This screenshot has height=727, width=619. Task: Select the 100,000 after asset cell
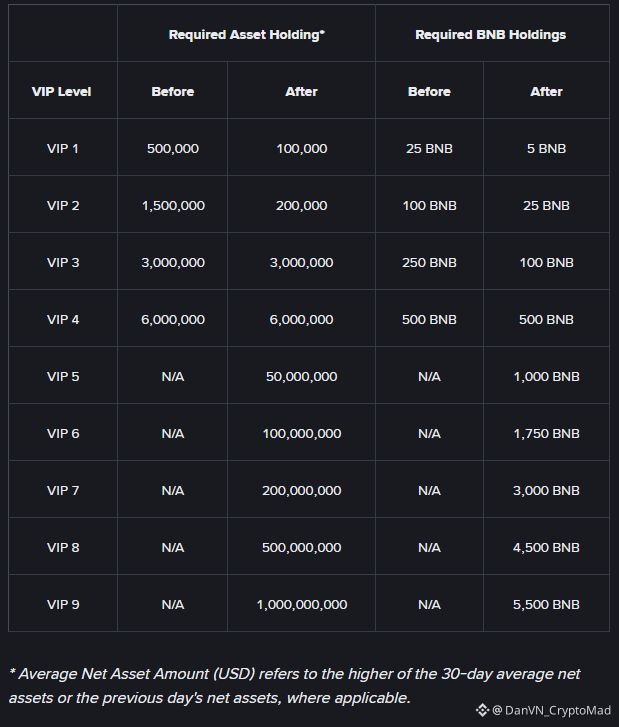pyautogui.click(x=302, y=149)
